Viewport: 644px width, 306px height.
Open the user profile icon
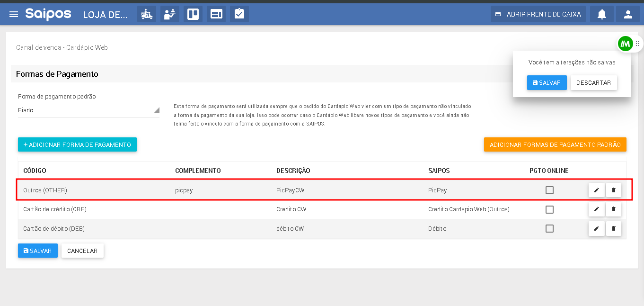tap(628, 14)
